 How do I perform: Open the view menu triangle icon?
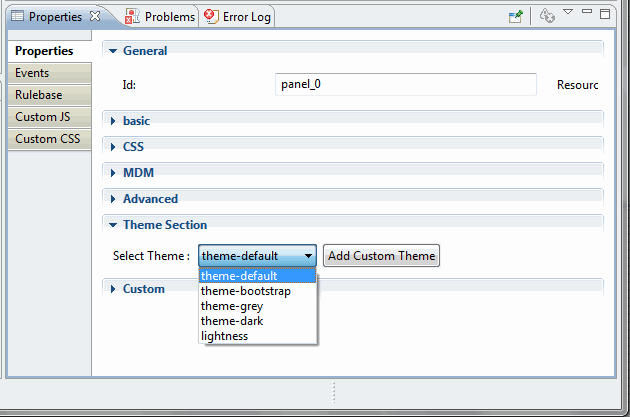568,12
